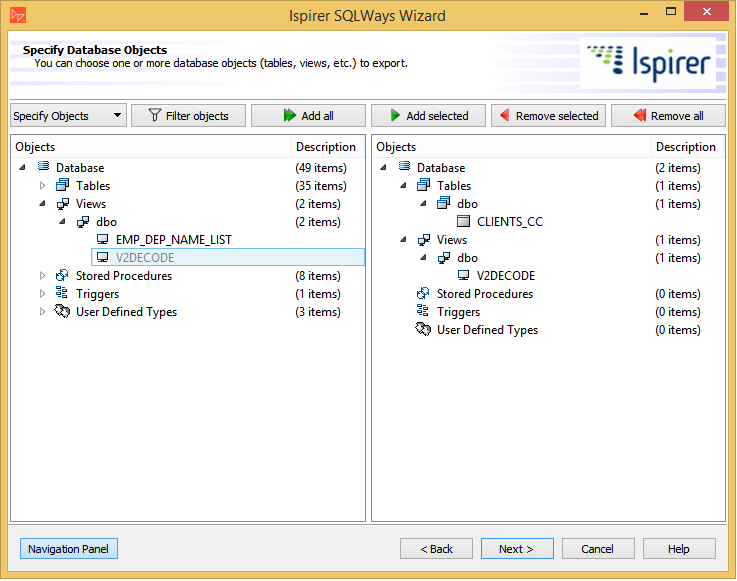Click the double green arrow on Add all
Image resolution: width=737 pixels, height=581 pixels.
click(290, 115)
